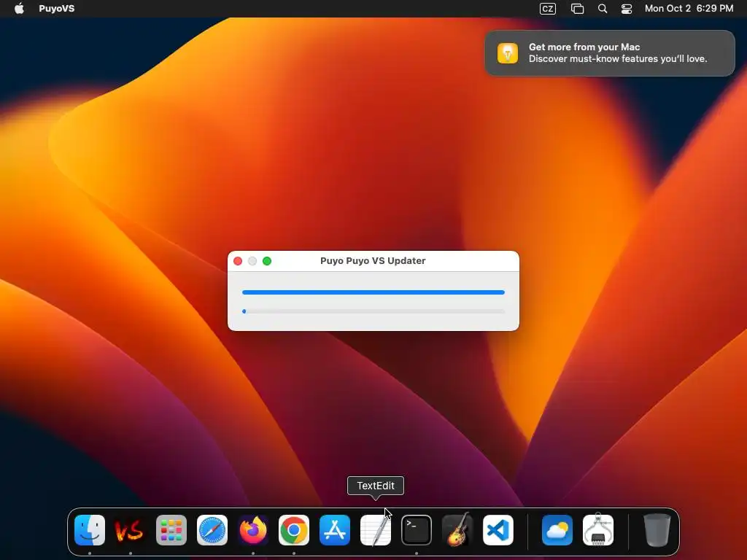The width and height of the screenshot is (747, 560).
Task: Open GarageBand in the dock
Action: (457, 530)
